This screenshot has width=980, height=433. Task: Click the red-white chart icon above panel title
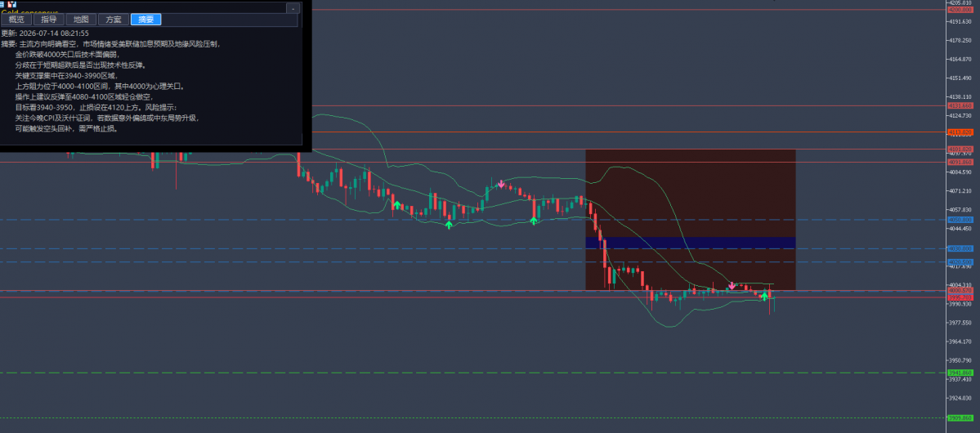coord(12,4)
